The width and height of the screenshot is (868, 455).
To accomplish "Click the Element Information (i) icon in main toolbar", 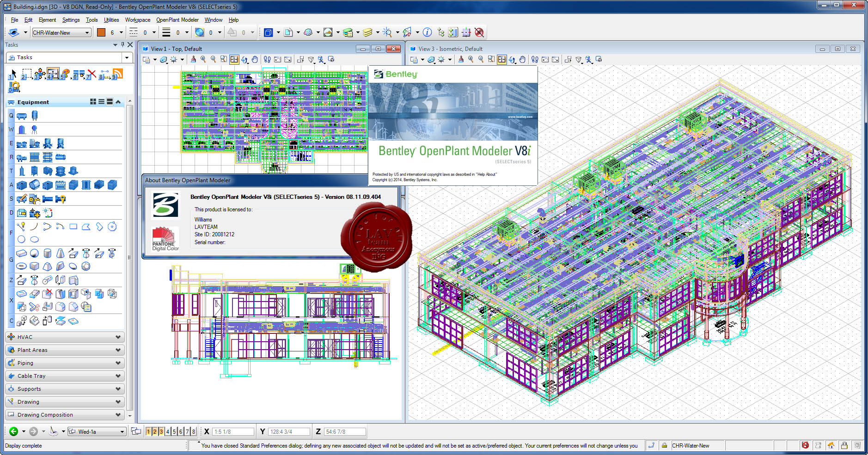I will coord(428,32).
